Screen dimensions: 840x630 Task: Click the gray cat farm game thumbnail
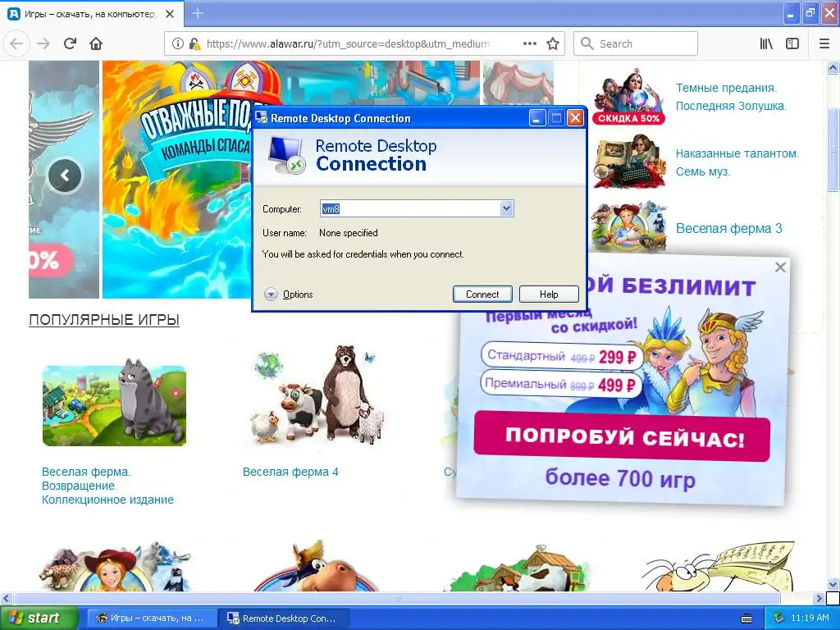click(x=114, y=402)
